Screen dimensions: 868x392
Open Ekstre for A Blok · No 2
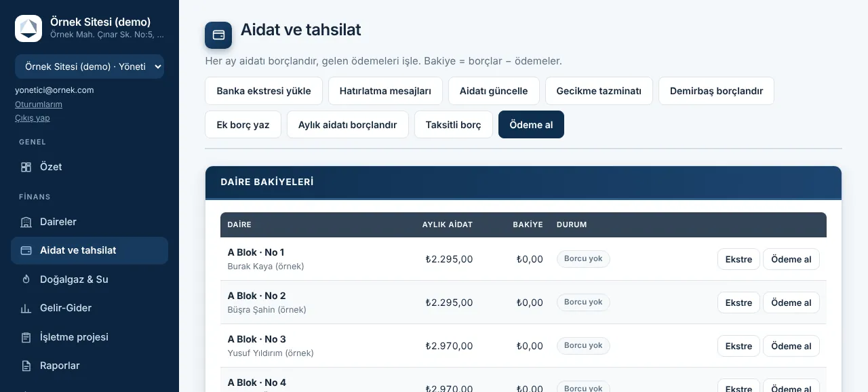pos(738,302)
